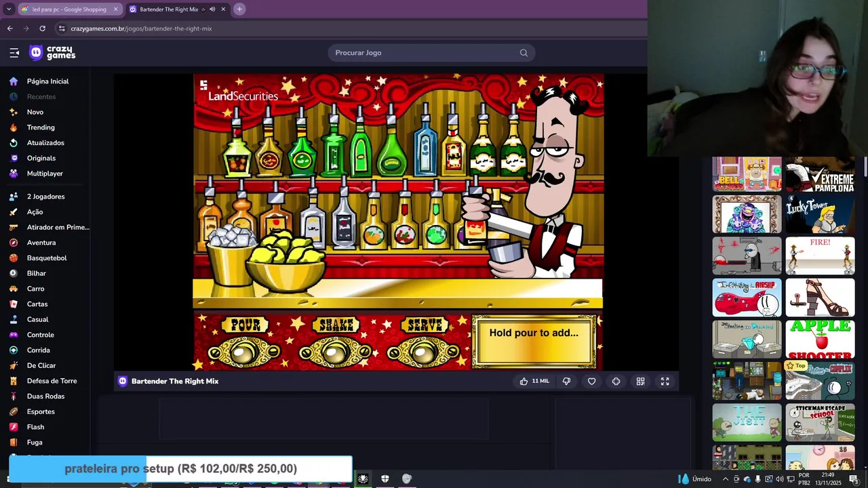Click the Cartas category icon

pos(14,304)
